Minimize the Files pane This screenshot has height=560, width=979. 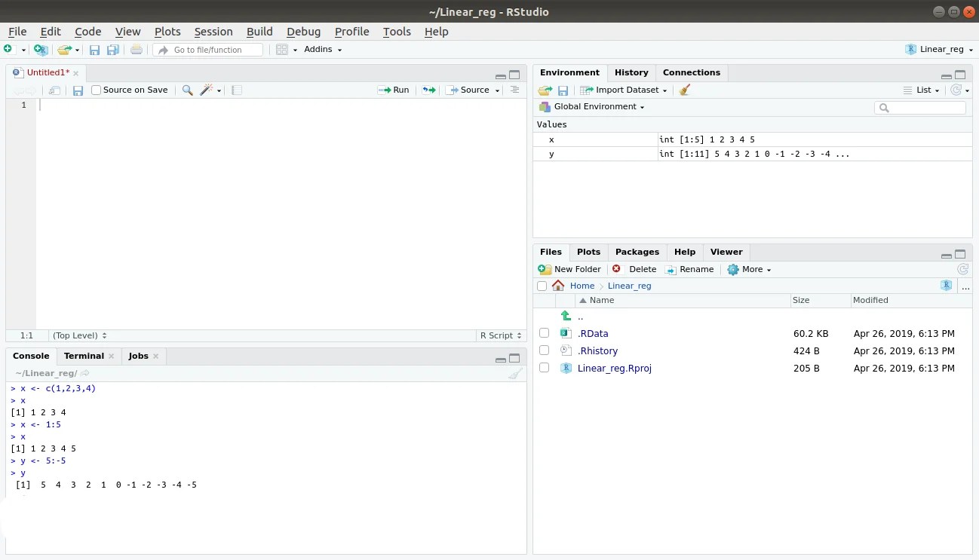coord(947,255)
